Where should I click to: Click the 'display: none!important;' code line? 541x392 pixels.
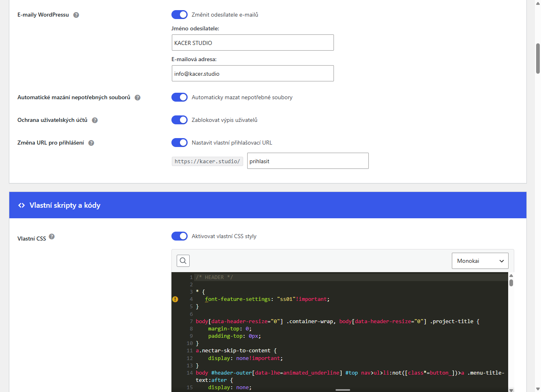pyautogui.click(x=246, y=358)
